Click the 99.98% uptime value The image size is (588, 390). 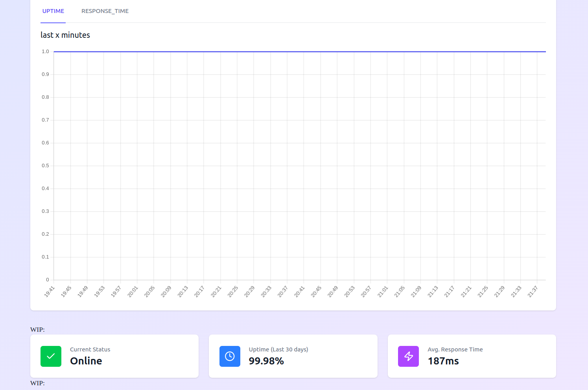tap(266, 361)
